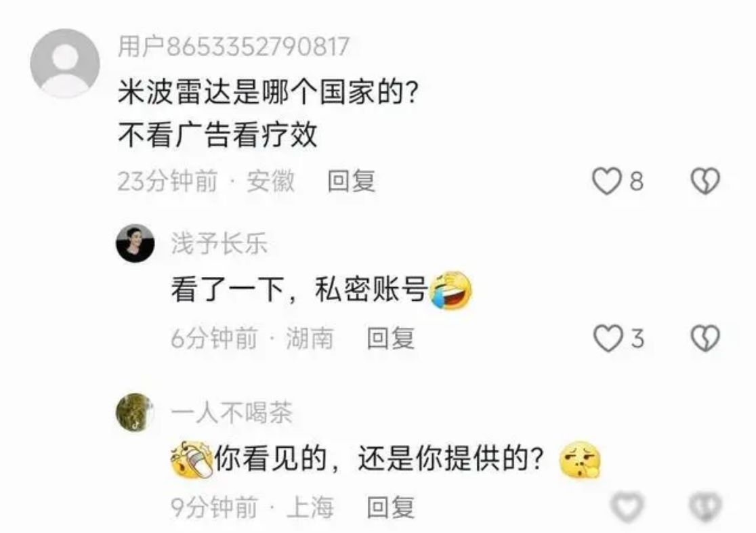Dislike 一人不喝茶's reply
The width and height of the screenshot is (756, 533).
tap(705, 507)
